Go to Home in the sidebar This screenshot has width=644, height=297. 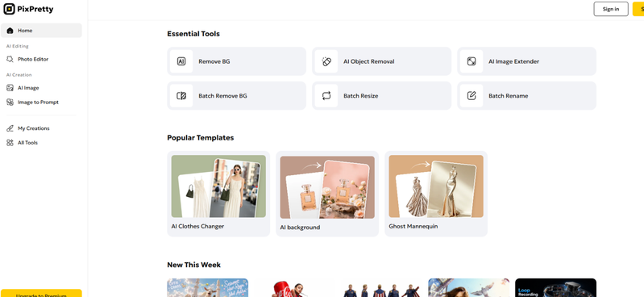[41, 31]
